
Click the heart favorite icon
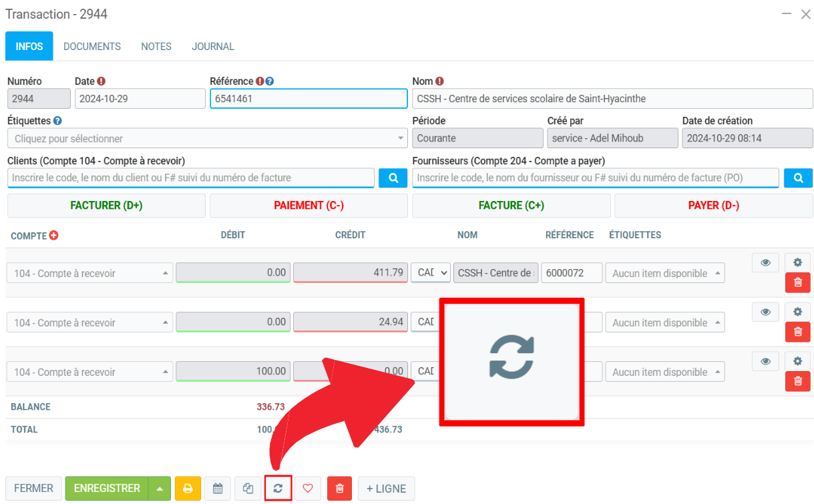click(x=308, y=489)
